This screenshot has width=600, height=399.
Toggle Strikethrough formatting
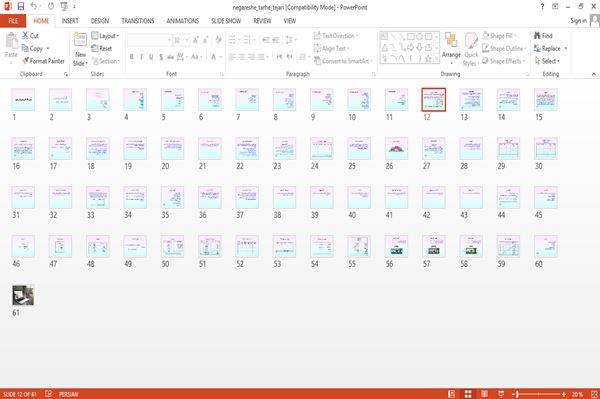click(171, 57)
